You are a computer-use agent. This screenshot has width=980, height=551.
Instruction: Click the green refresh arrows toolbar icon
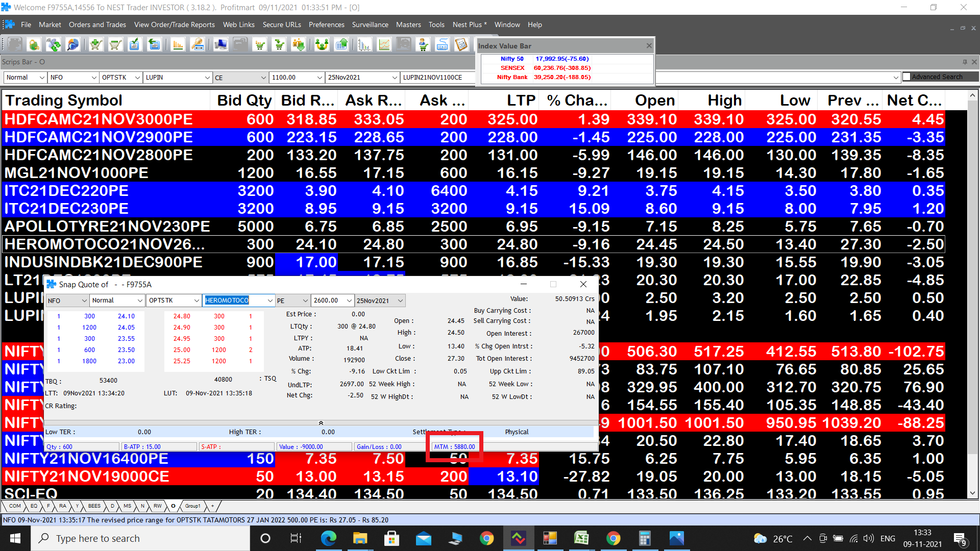click(x=54, y=45)
